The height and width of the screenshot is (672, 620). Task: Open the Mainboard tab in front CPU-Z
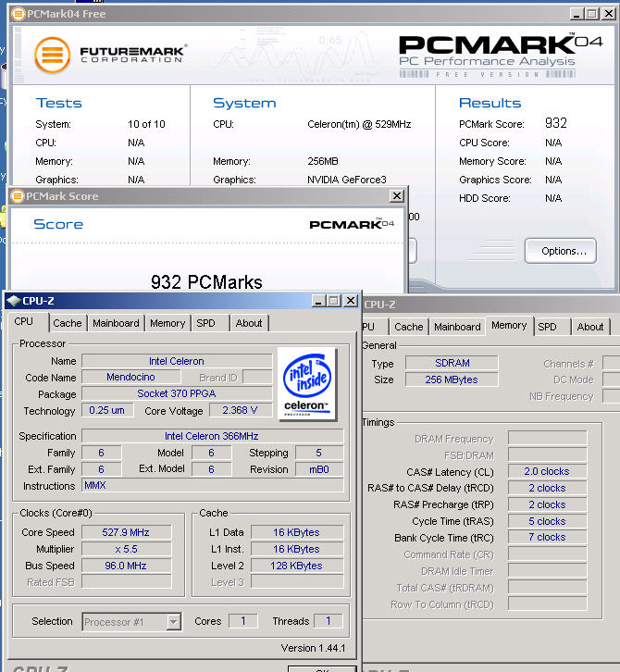[x=116, y=323]
